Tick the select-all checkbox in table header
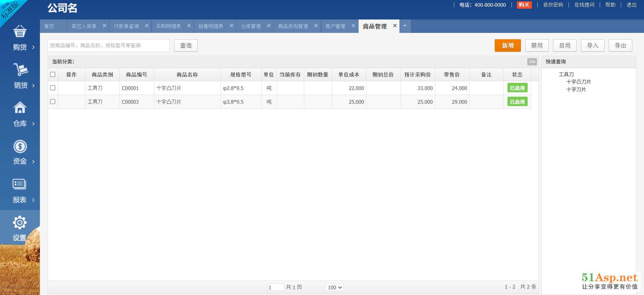 tap(53, 75)
